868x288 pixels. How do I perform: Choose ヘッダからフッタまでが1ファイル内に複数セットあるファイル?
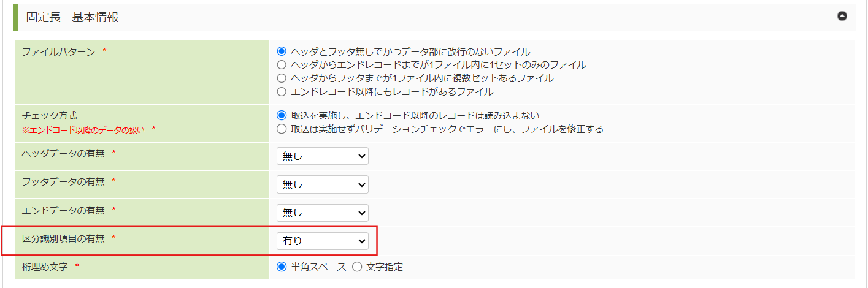(x=282, y=78)
